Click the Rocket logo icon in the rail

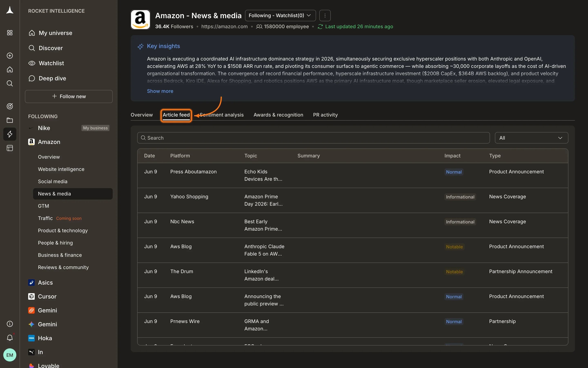click(x=10, y=10)
